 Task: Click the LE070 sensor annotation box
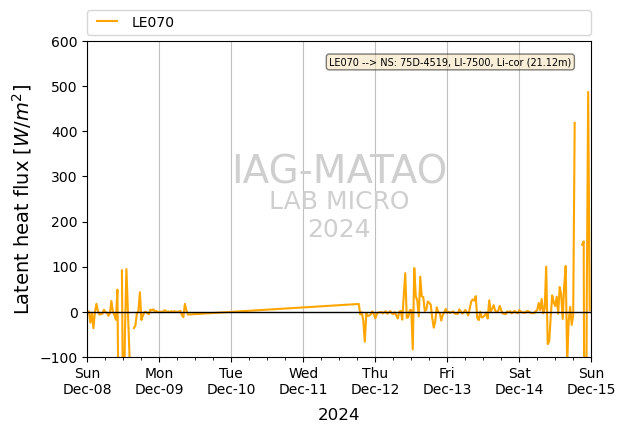click(450, 62)
